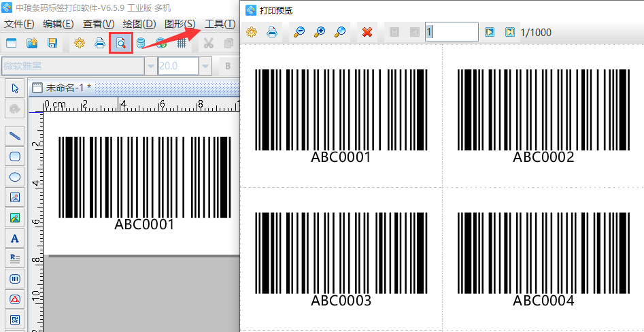Screen dimensions: 644x332
Task: Open page settings gear in print preview
Action: [252, 32]
